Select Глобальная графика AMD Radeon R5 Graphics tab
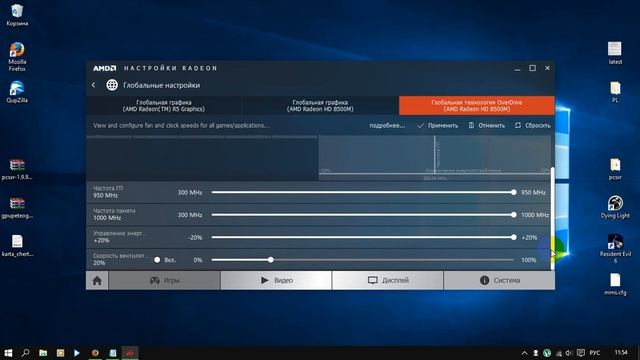The image size is (640, 360). (164, 106)
